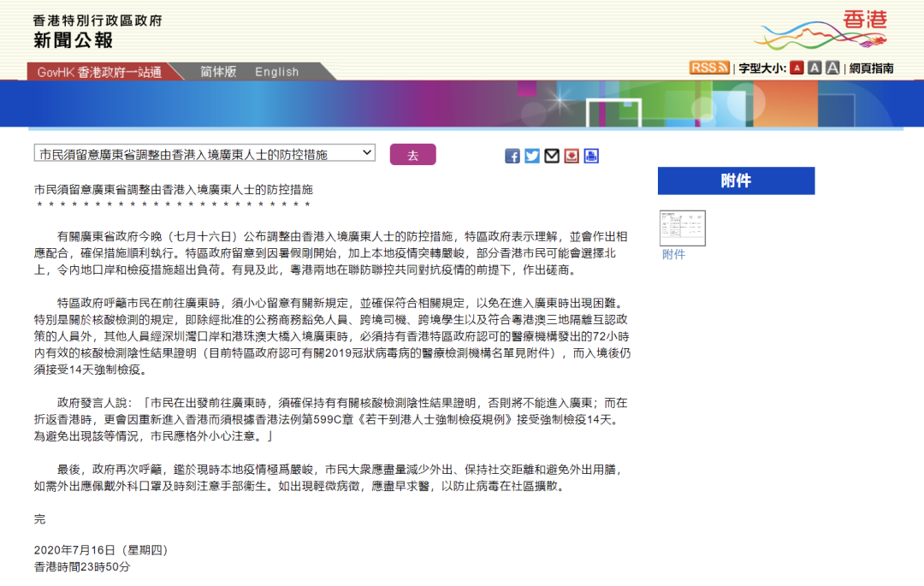The image size is (924, 586).
Task: Set font size to small red A
Action: tap(797, 68)
